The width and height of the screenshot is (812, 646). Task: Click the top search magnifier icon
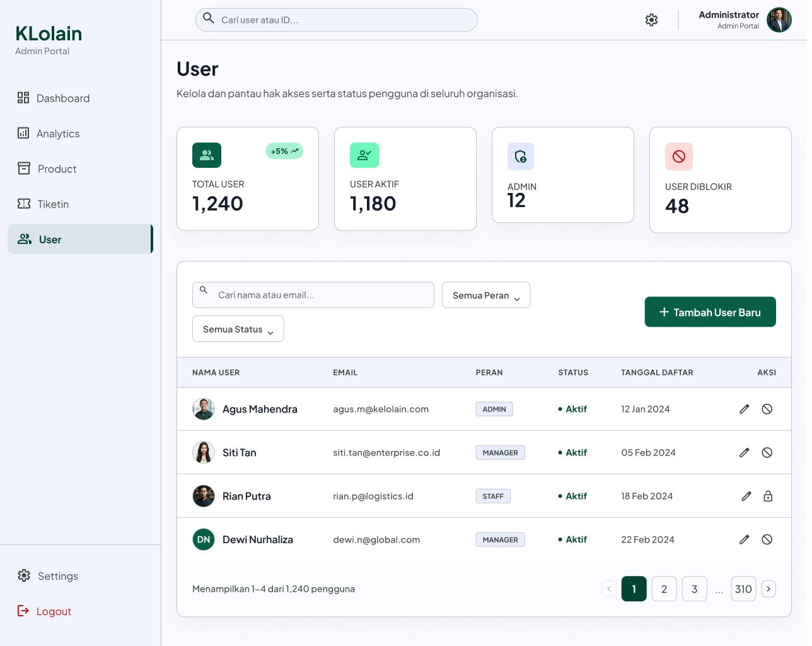[x=209, y=18]
